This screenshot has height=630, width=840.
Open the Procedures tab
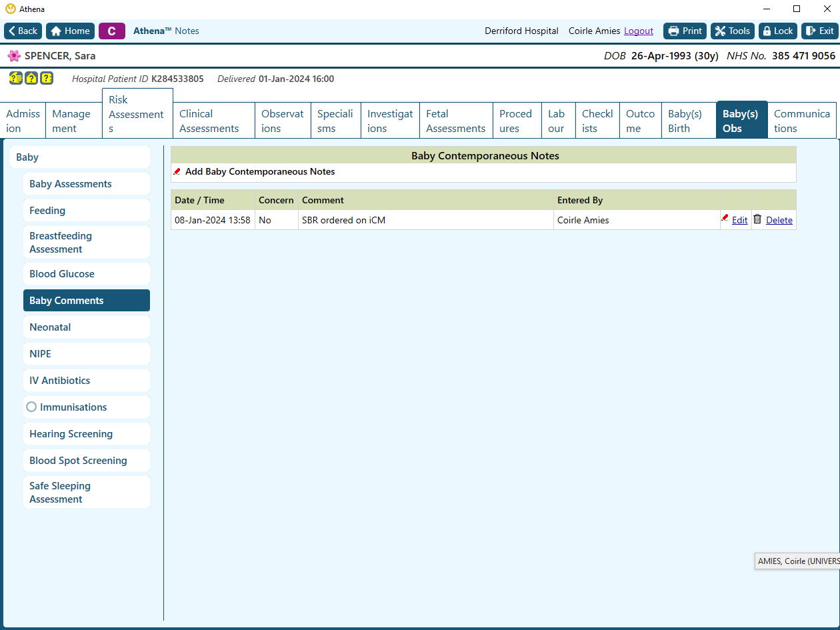tap(517, 121)
